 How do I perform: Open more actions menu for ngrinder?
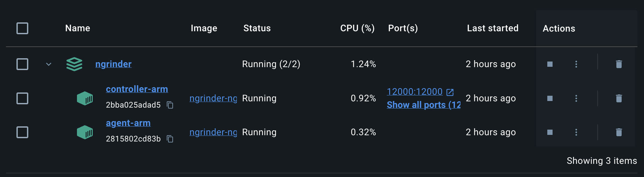(576, 64)
